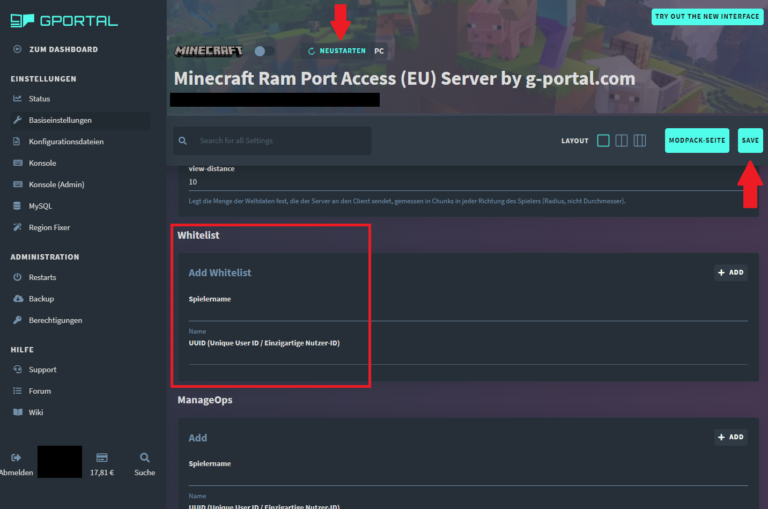Add a Whitelist entry with Add button
Screen dimensions: 768x509
pos(731,272)
